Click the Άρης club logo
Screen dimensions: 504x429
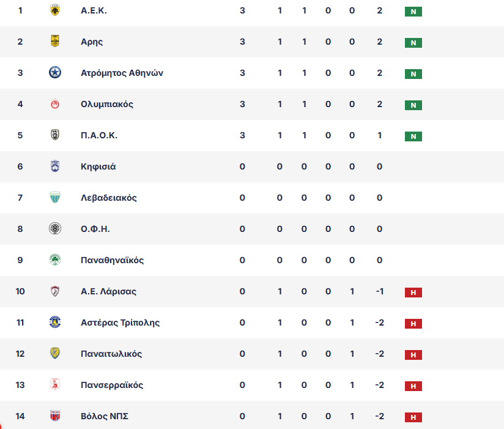[55, 42]
